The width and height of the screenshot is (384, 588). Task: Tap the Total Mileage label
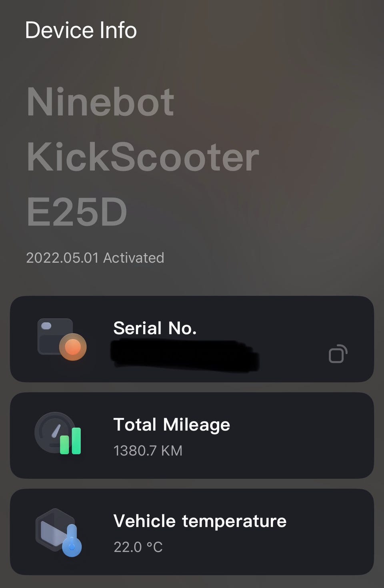pos(172,425)
